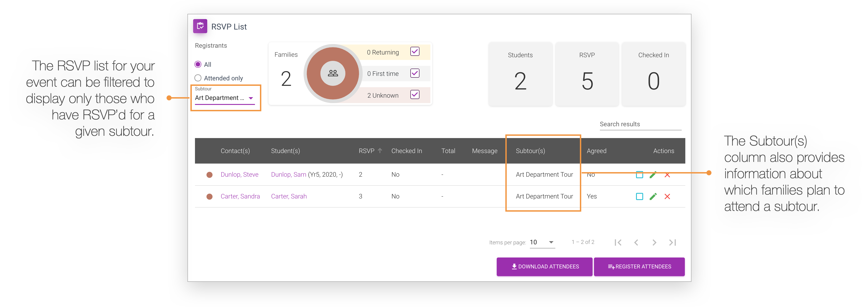The image size is (868, 307).
Task: Edit Carter, Sandra registration with pencil icon
Action: click(x=653, y=196)
